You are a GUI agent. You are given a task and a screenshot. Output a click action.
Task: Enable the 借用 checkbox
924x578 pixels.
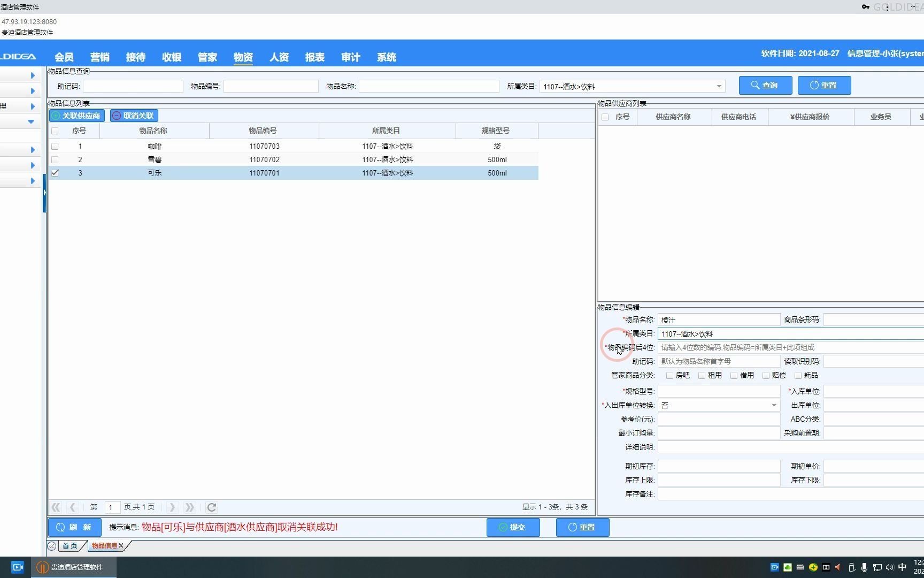[734, 376]
